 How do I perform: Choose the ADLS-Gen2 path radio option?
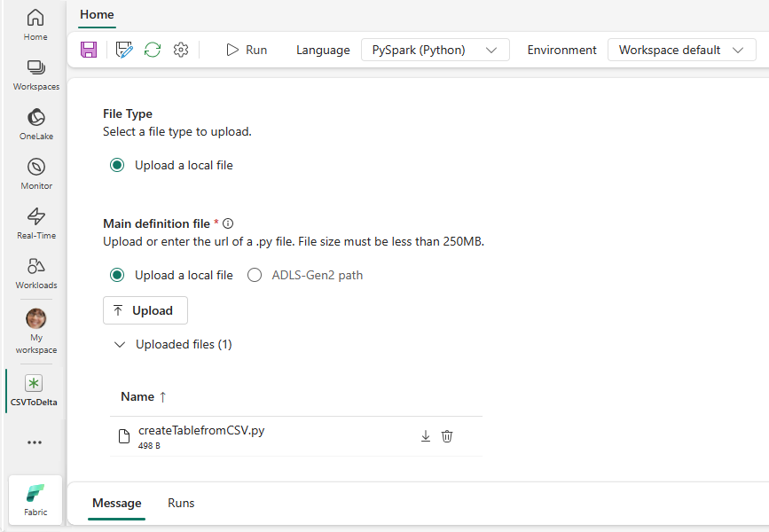pos(255,275)
